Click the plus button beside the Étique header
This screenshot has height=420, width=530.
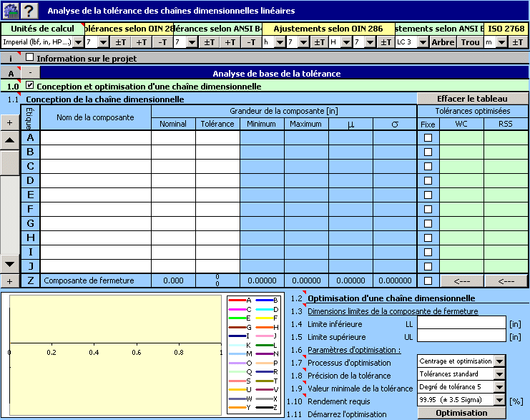click(10, 122)
